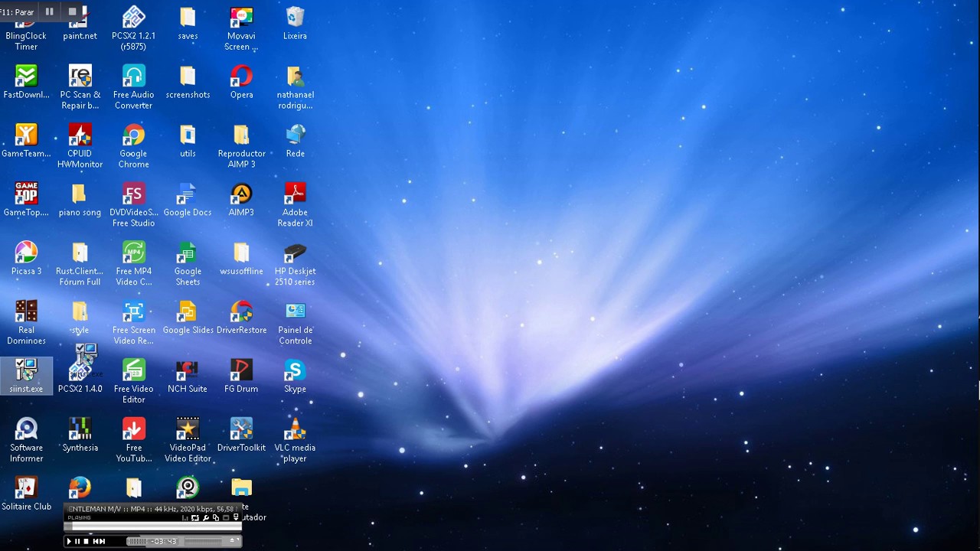Image resolution: width=980 pixels, height=551 pixels.
Task: Launch Google Chrome from the desktop
Action: tap(133, 145)
